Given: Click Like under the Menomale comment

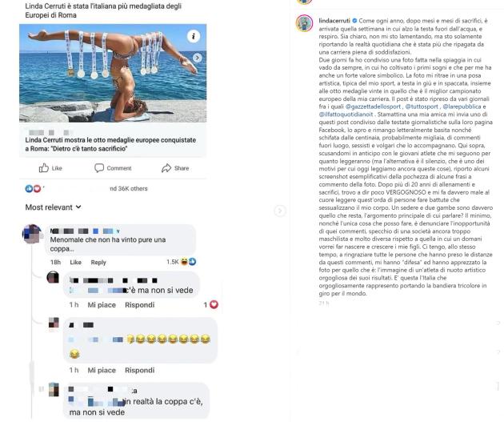Looking at the screenshot, I should click(75, 262).
